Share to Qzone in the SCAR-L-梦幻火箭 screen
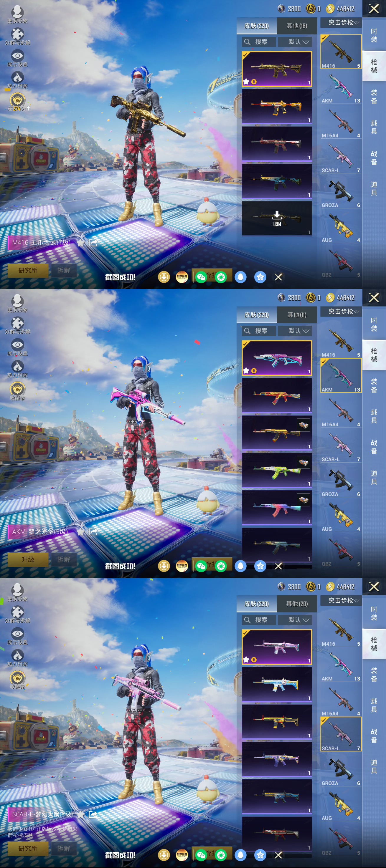 coord(260,855)
